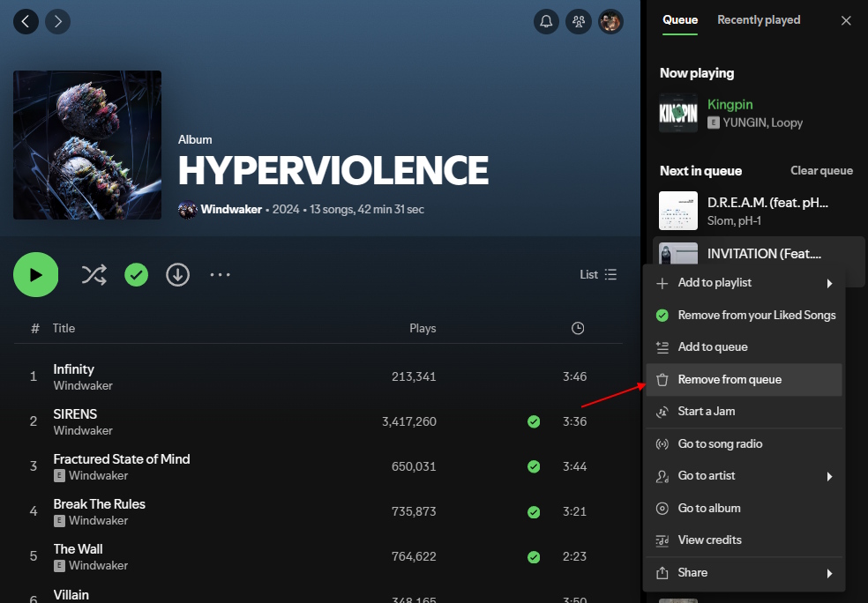Select Remove from queue

coord(745,379)
